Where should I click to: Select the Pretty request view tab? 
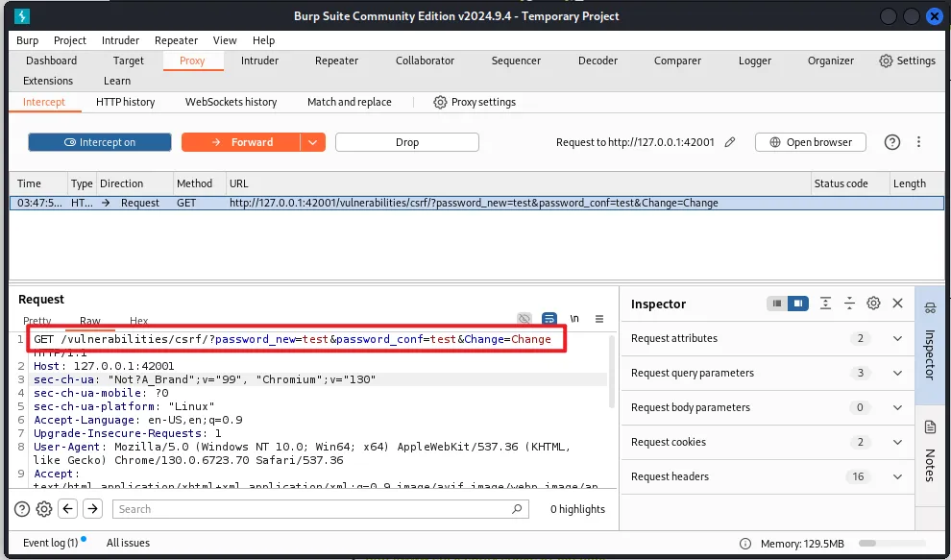(37, 321)
